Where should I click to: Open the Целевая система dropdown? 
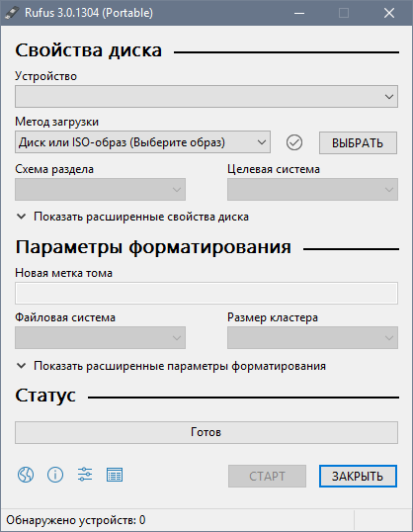pyautogui.click(x=312, y=189)
